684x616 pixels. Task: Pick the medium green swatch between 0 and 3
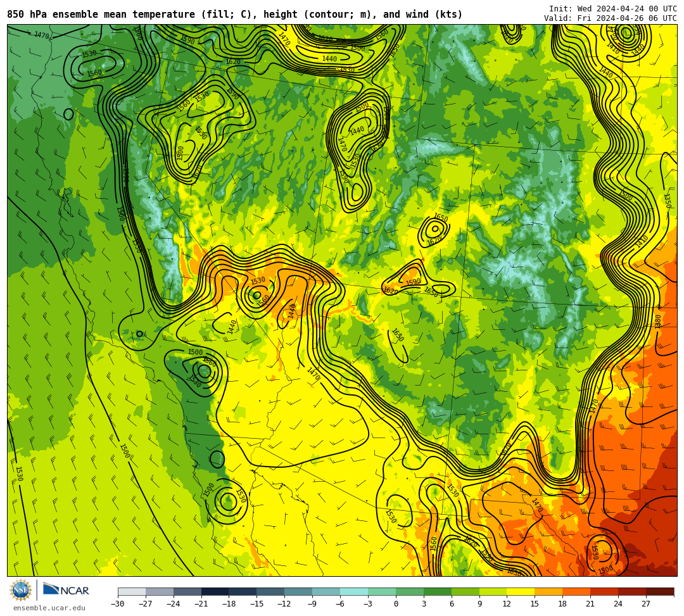pos(410,591)
